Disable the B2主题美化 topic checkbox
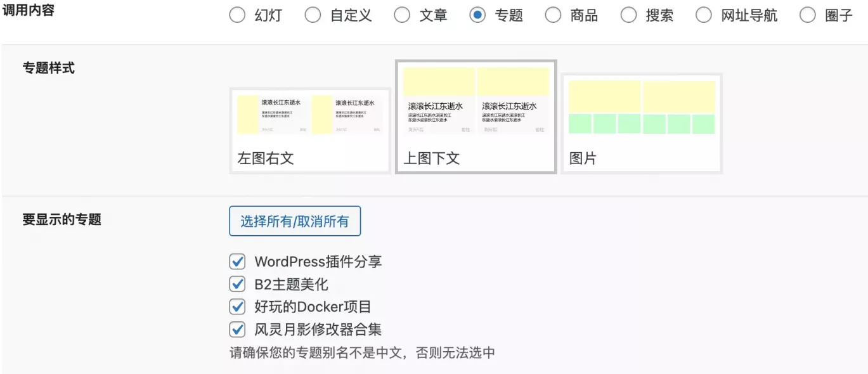Viewport: 868px width, 374px height. 237,284
